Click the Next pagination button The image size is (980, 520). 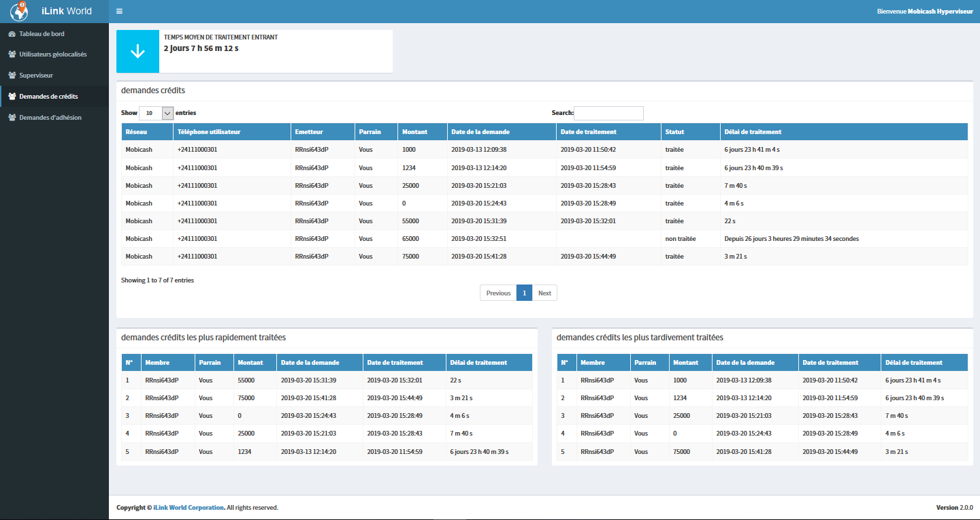544,293
